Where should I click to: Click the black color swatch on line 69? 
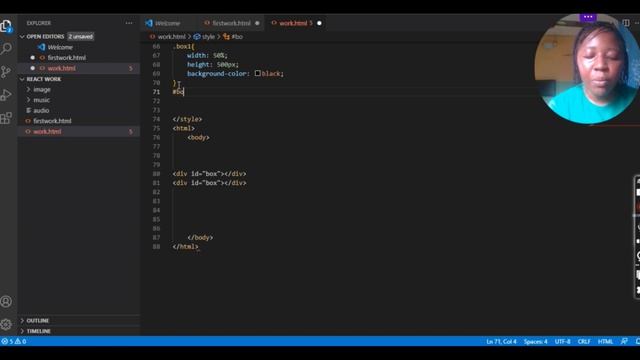click(258, 73)
